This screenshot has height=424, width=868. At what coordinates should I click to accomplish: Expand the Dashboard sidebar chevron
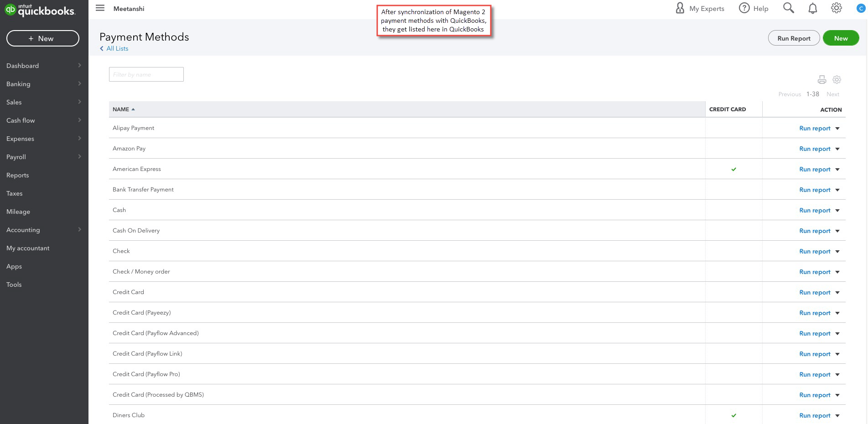pyautogui.click(x=79, y=65)
